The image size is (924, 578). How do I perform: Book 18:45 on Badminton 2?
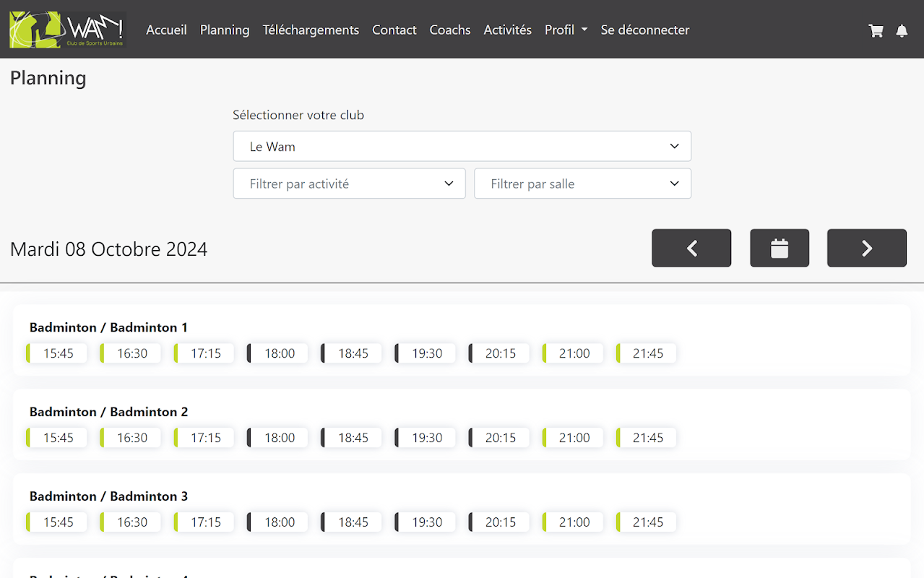[351, 438]
